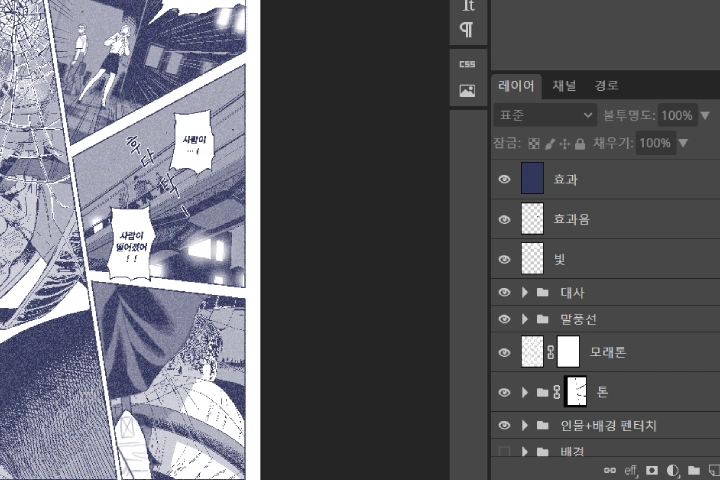720x480 pixels.
Task: Open the 불투명도 opacity slider arrow
Action: pos(705,115)
